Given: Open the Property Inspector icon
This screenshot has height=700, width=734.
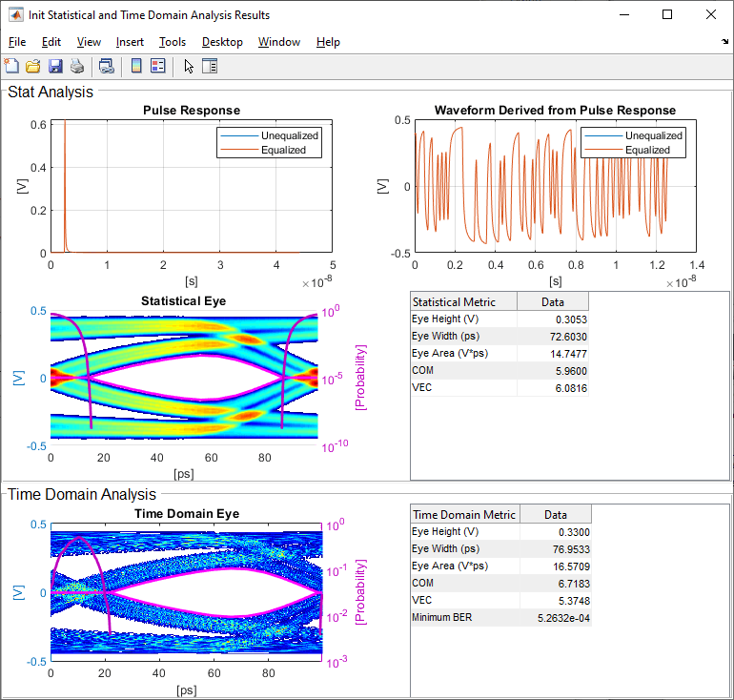Looking at the screenshot, I should 210,66.
